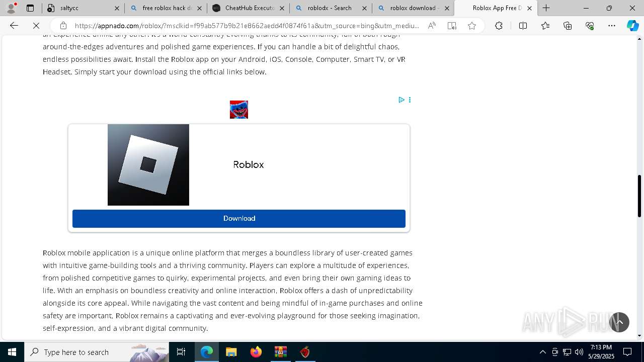Viewport: 644px width, 362px height.
Task: Click the Roblox logo image
Action: [148, 165]
